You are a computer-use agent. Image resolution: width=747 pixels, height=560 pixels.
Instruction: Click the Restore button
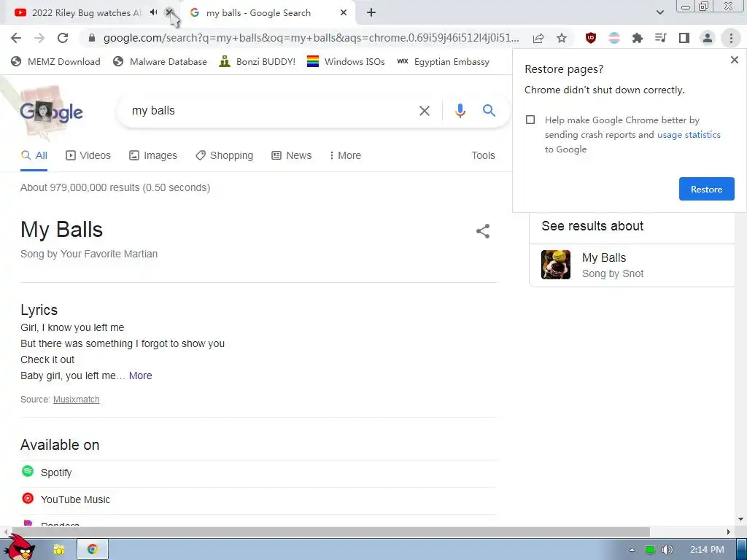(x=706, y=189)
